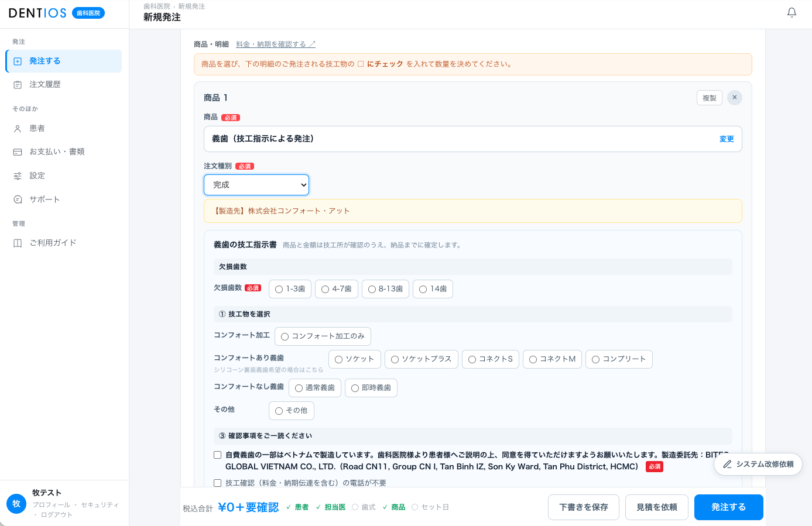The width and height of the screenshot is (812, 526).
Task: Choose コンフォート加工のみ option
Action: tap(323, 336)
